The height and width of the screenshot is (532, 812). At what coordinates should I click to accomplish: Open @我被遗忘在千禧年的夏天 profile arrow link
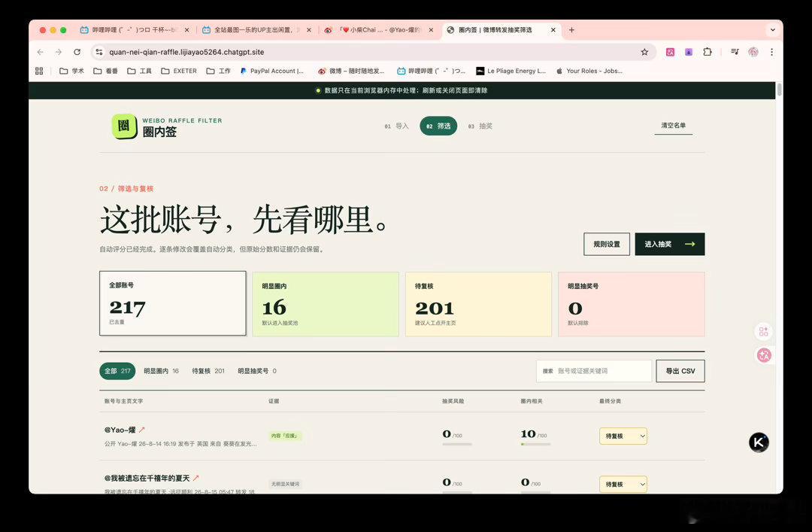(x=195, y=478)
